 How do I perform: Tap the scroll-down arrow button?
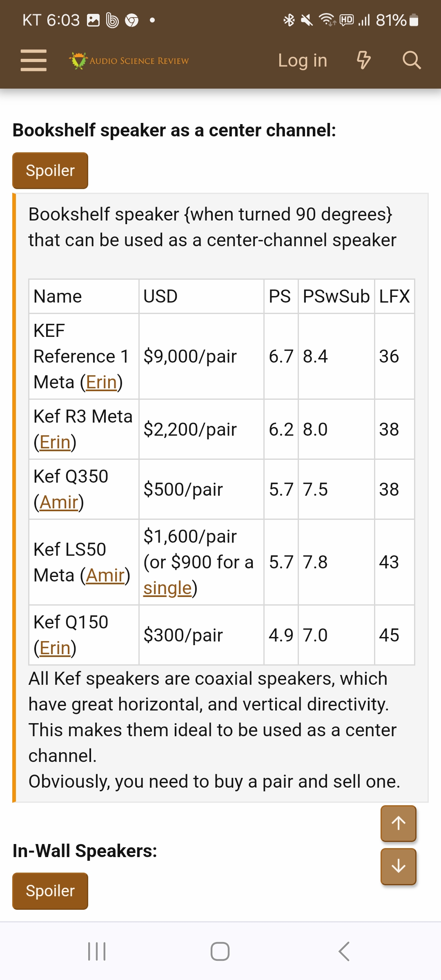(x=398, y=866)
